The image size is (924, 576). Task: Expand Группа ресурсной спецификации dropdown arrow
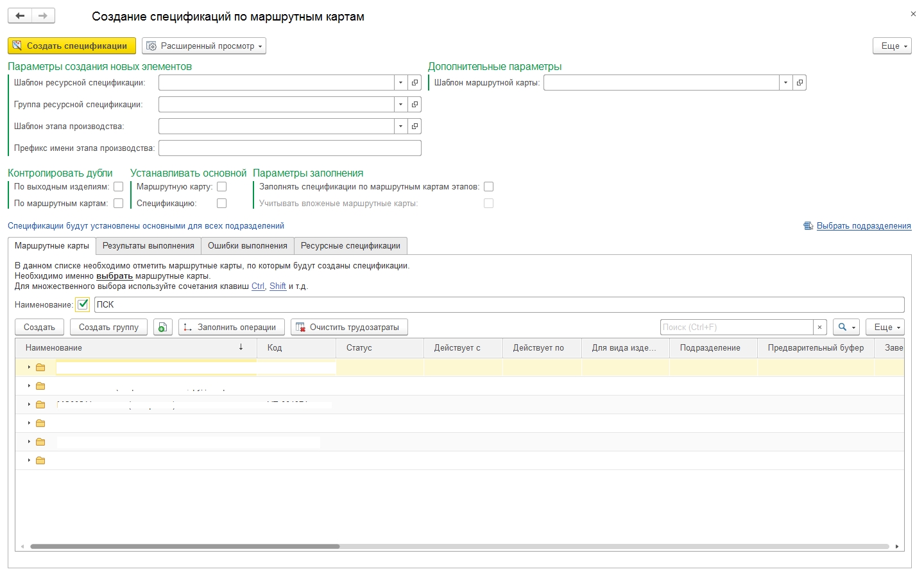click(401, 105)
